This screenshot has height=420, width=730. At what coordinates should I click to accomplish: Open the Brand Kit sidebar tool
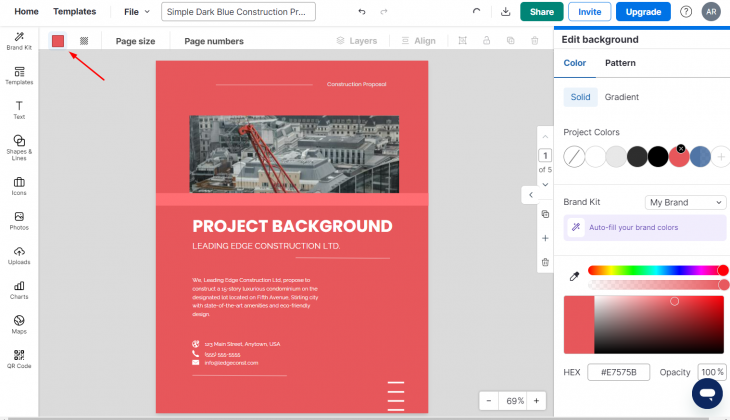[x=19, y=41]
